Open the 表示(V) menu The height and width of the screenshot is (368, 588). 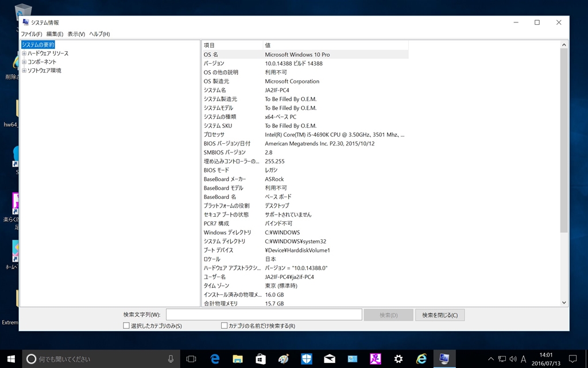click(x=76, y=34)
